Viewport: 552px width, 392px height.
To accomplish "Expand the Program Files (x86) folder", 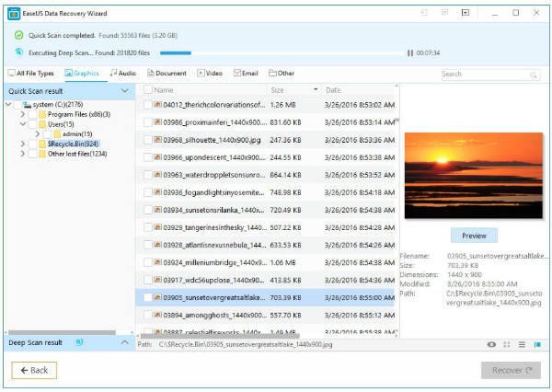I will 22,114.
